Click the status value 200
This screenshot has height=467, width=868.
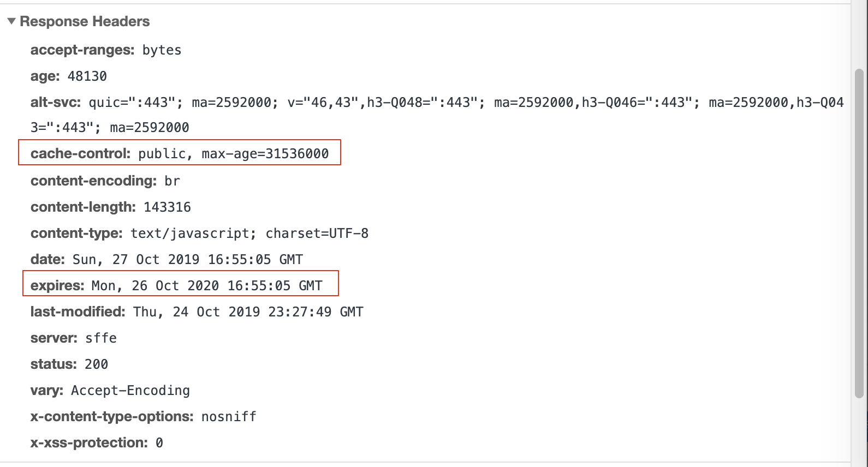tap(97, 364)
